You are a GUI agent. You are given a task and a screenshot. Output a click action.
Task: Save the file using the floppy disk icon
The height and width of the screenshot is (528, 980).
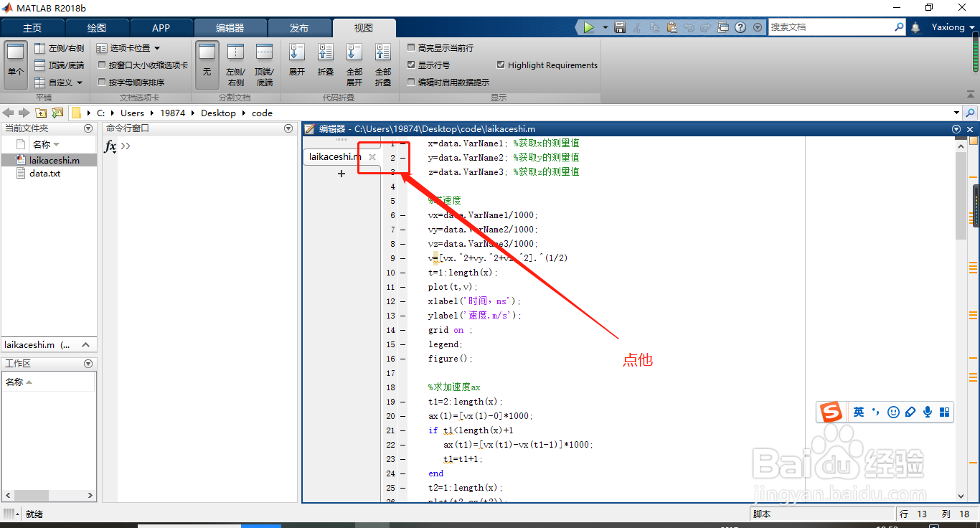[621, 27]
